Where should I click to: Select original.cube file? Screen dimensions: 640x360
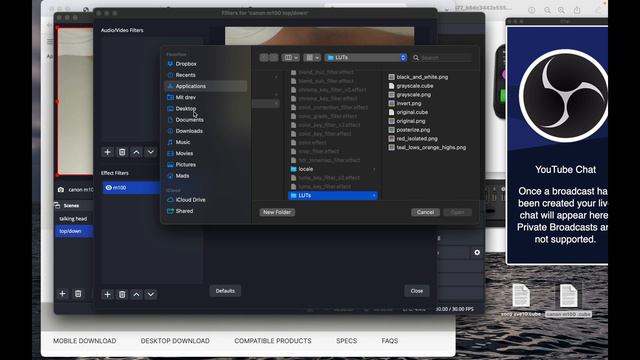(412, 112)
